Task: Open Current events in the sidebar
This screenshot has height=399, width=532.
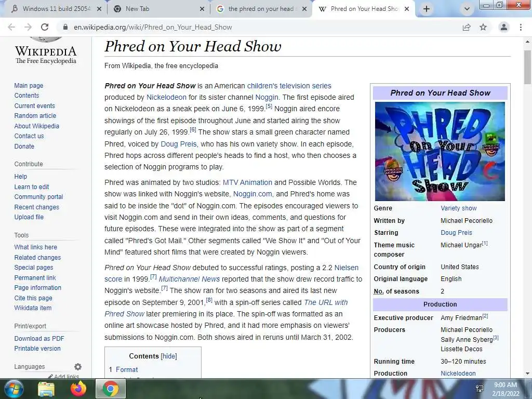Action: 35,106
